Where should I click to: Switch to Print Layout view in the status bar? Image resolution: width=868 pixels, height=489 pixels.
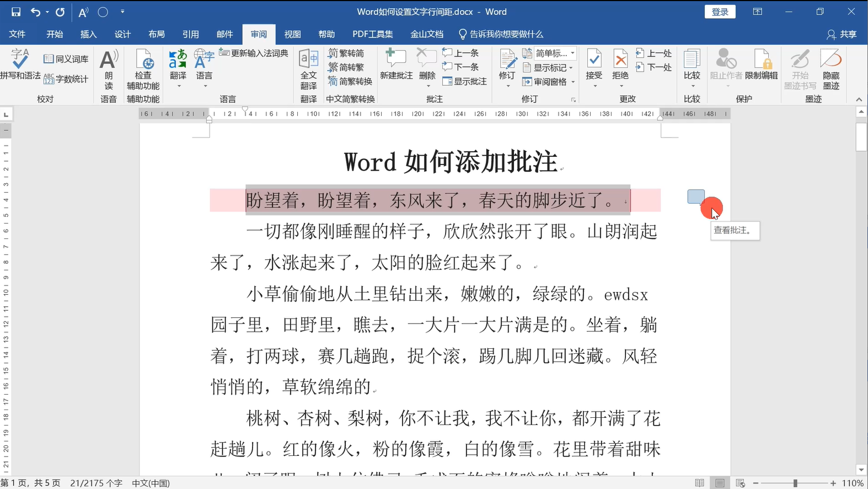[720, 483]
